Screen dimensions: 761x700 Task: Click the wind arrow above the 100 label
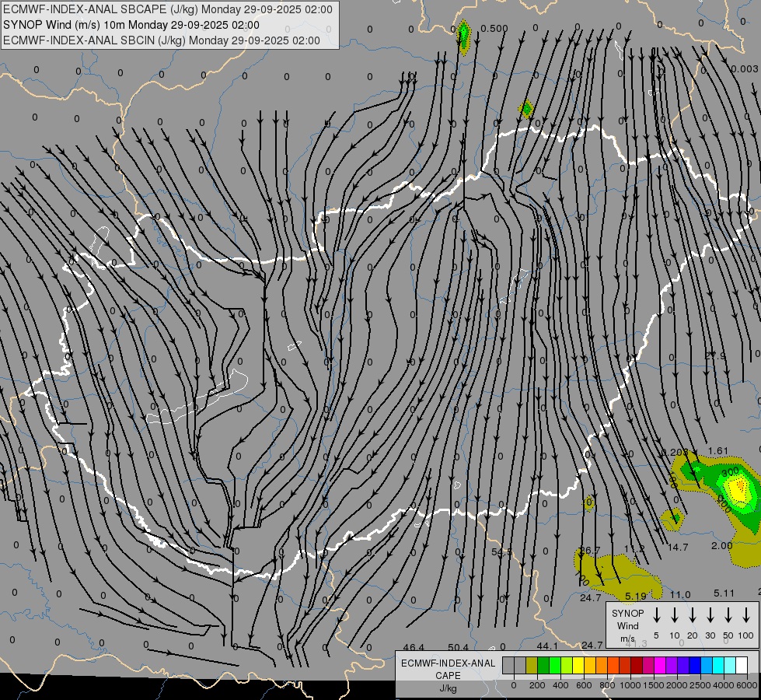point(746,614)
